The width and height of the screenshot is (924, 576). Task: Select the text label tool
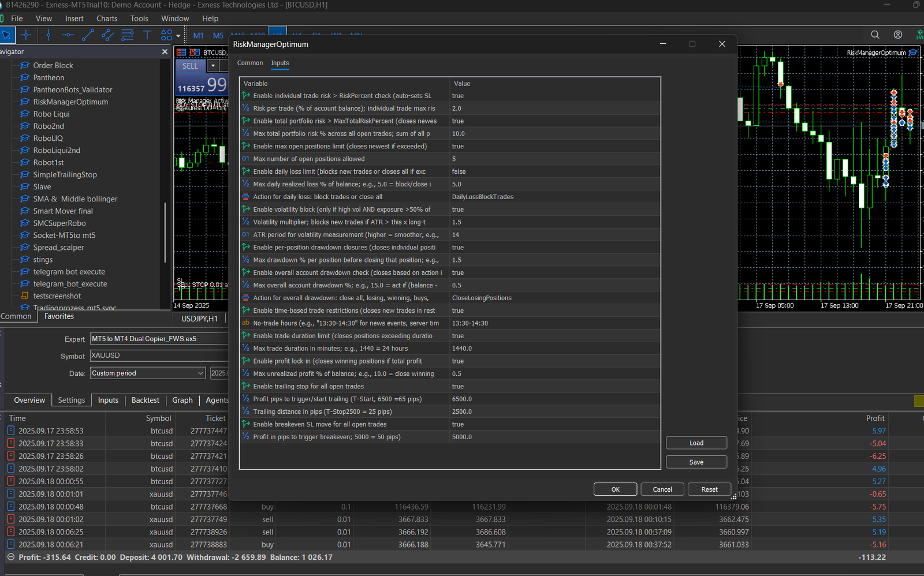pyautogui.click(x=147, y=35)
